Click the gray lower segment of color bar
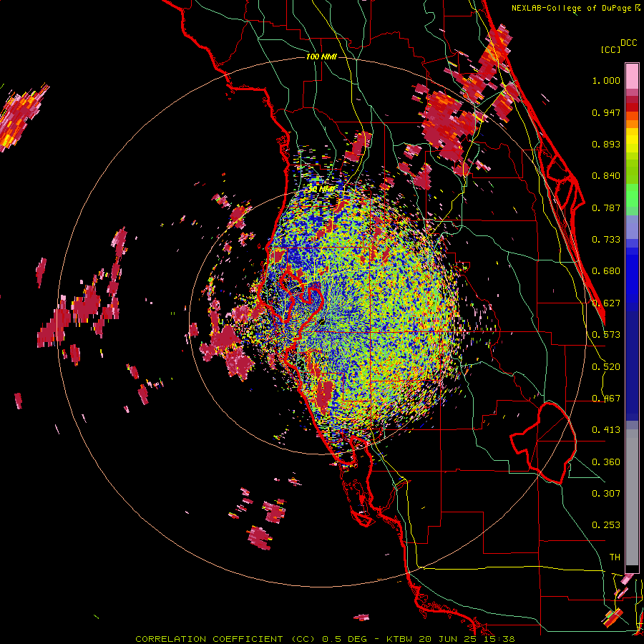Image resolution: width=644 pixels, height=644 pixels. pyautogui.click(x=632, y=497)
